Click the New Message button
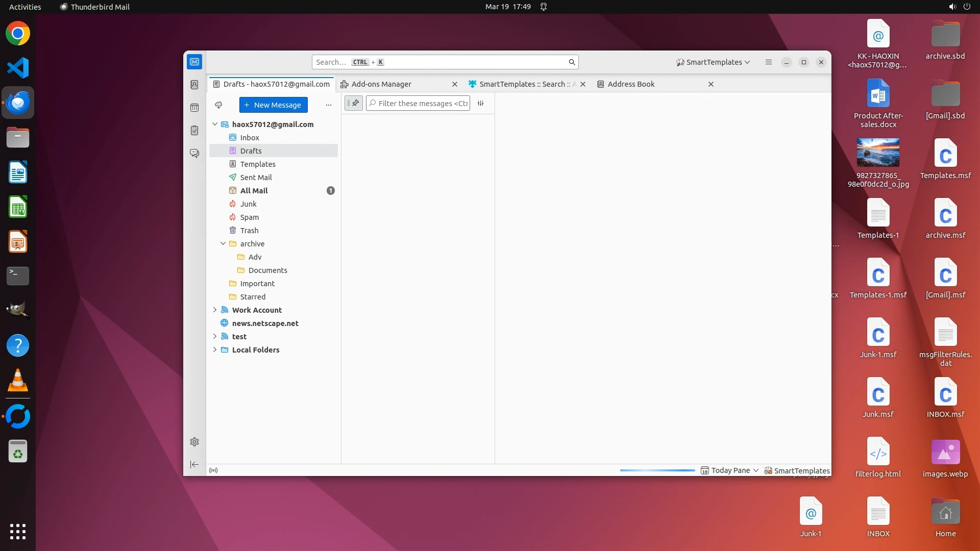This screenshot has width=980, height=551. click(273, 105)
